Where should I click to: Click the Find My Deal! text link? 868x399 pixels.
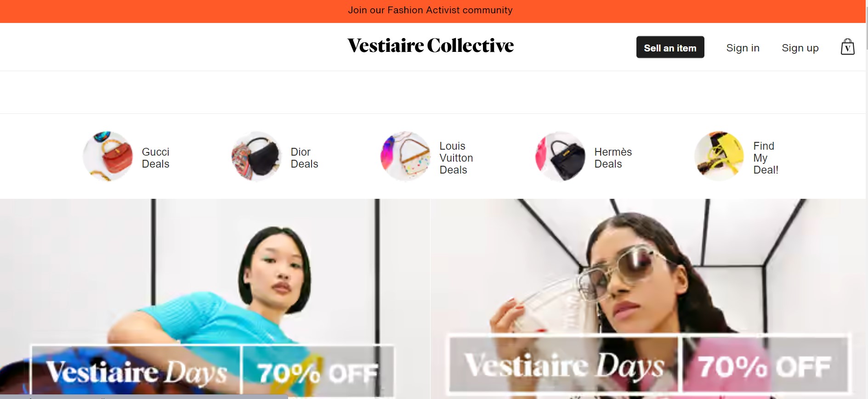(x=766, y=158)
